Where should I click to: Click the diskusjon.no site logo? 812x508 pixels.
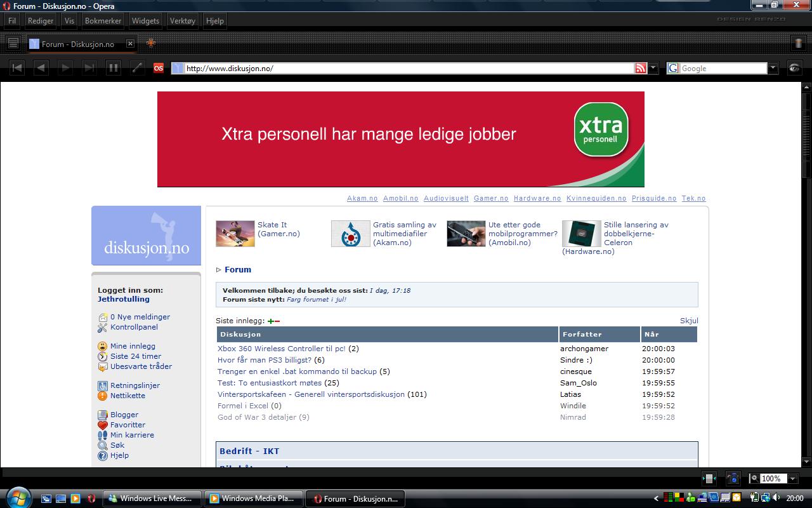146,236
